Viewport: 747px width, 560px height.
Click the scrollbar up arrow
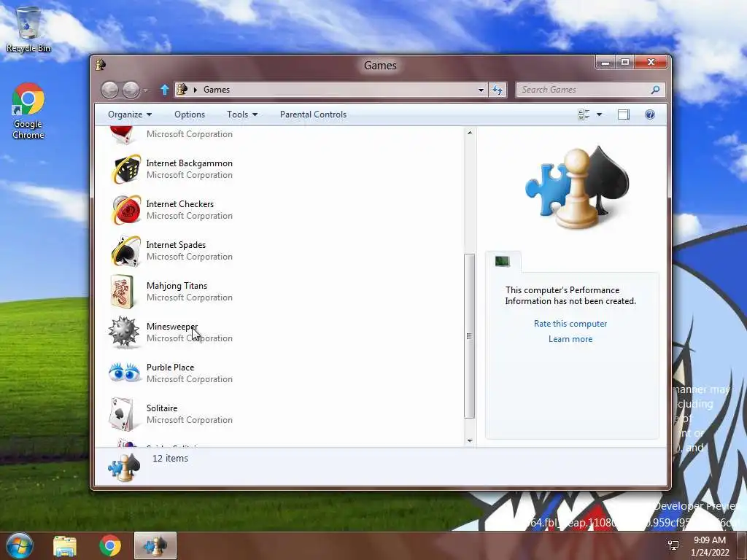(x=470, y=133)
